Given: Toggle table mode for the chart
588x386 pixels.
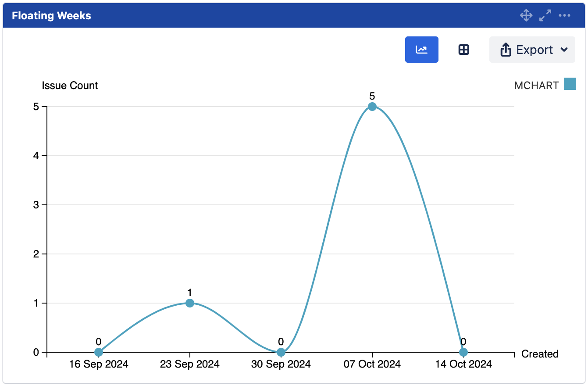Looking at the screenshot, I should coord(463,50).
